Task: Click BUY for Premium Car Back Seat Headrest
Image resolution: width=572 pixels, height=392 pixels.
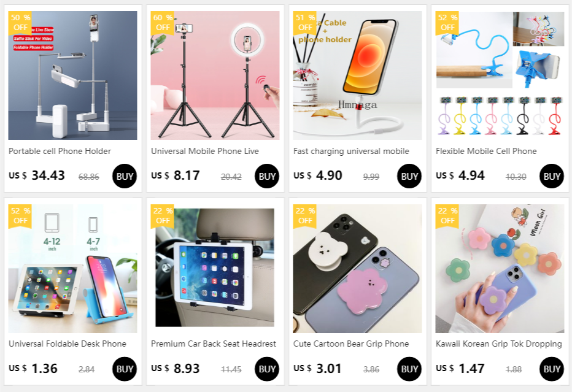Action: (x=267, y=369)
